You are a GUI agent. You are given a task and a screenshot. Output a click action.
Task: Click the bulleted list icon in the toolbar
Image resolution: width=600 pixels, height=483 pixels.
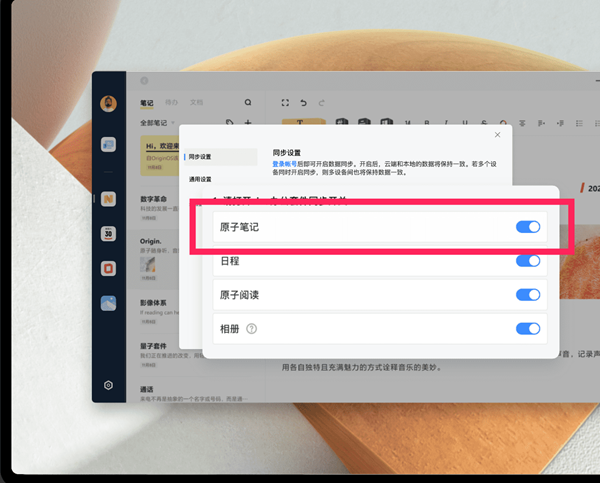(x=579, y=123)
